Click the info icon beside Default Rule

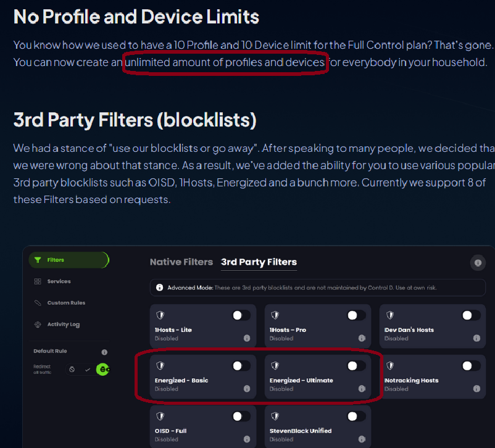104,352
